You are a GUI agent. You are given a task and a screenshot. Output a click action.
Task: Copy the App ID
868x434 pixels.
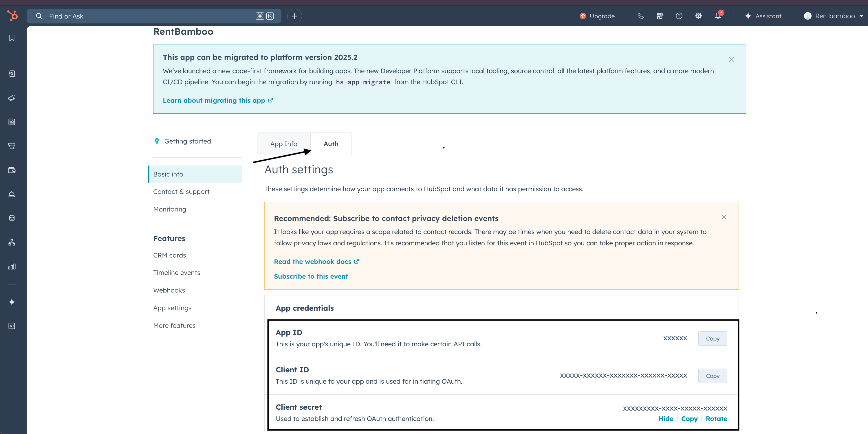[x=713, y=339]
